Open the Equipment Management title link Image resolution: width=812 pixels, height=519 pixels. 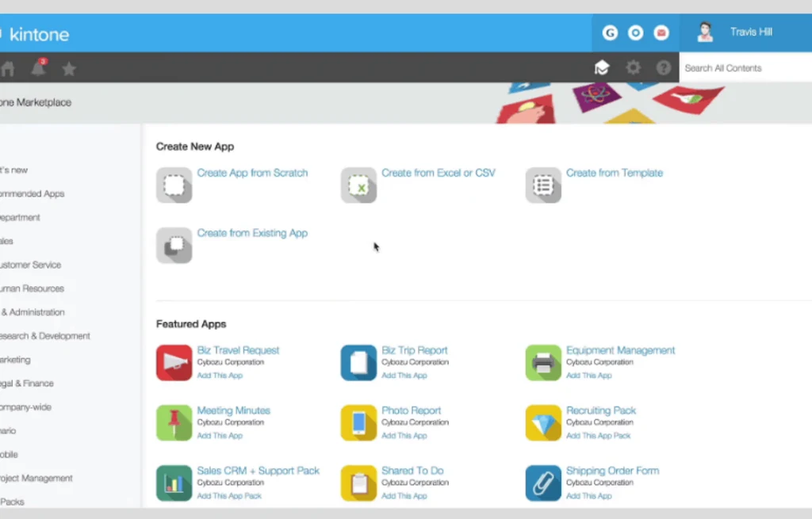pyautogui.click(x=620, y=350)
